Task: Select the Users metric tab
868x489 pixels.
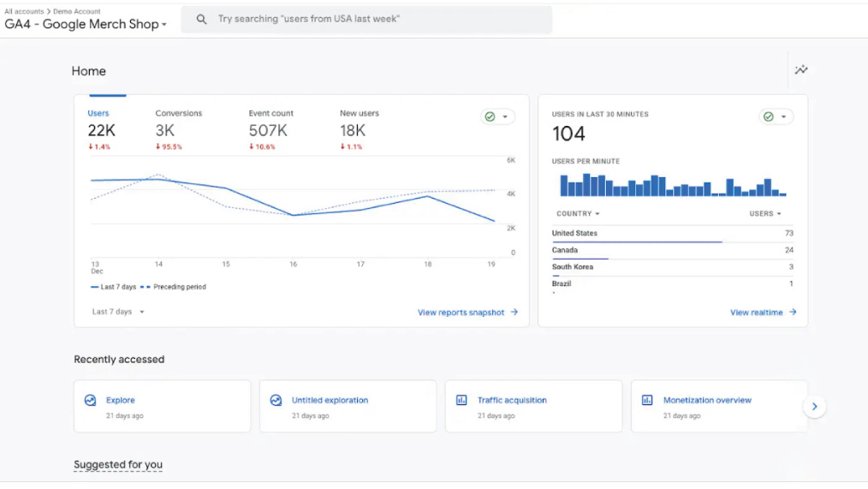Action: coord(102,129)
